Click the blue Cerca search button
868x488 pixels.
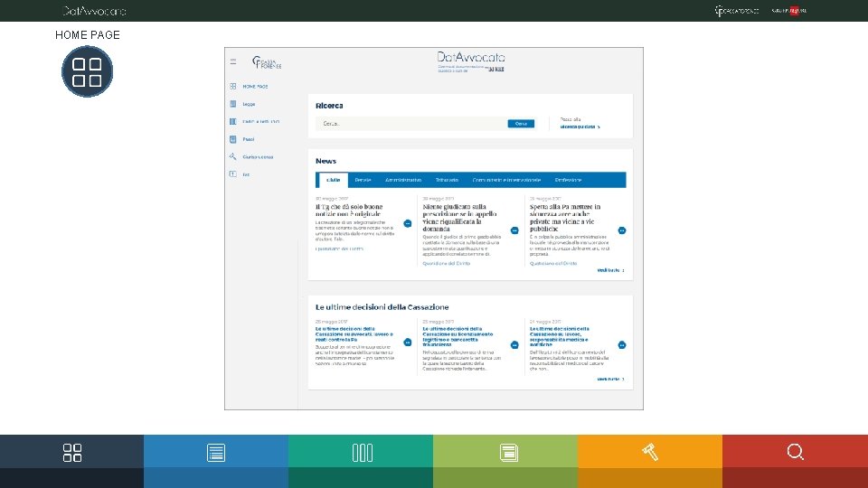click(x=521, y=124)
